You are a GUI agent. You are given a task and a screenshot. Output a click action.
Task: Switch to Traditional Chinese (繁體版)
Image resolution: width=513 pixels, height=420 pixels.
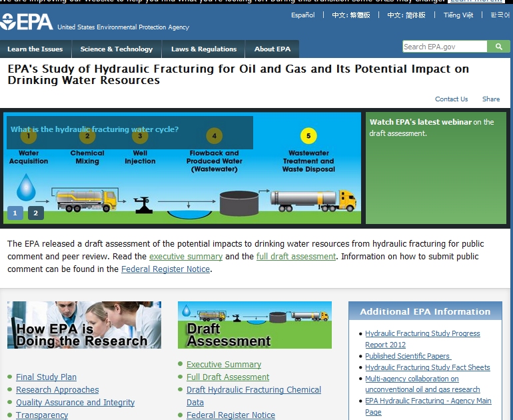point(351,15)
